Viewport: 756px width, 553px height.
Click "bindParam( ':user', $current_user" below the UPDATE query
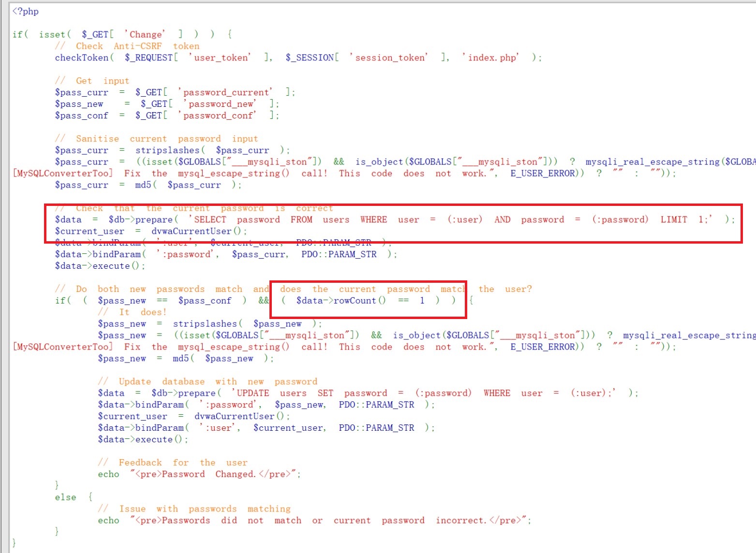tap(230, 428)
